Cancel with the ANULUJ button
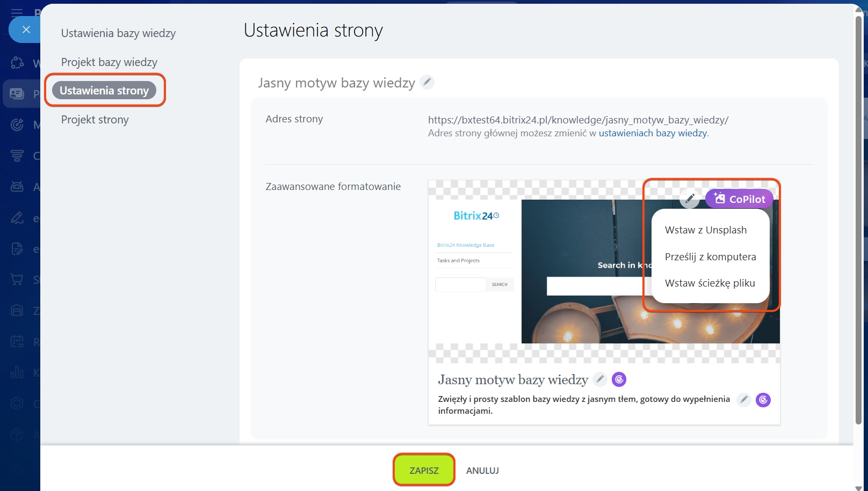 [x=482, y=471]
